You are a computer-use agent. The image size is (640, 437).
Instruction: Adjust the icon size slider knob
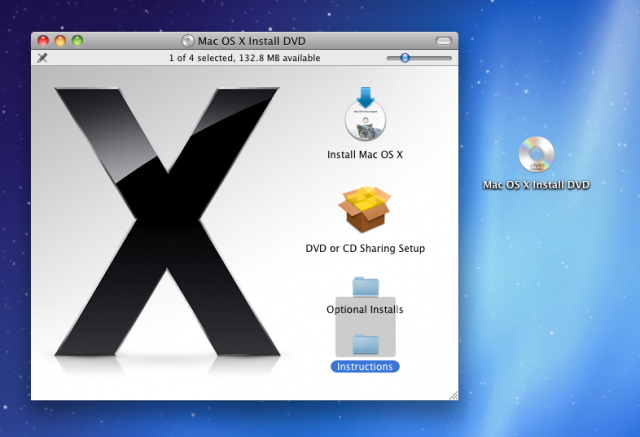pyautogui.click(x=405, y=58)
